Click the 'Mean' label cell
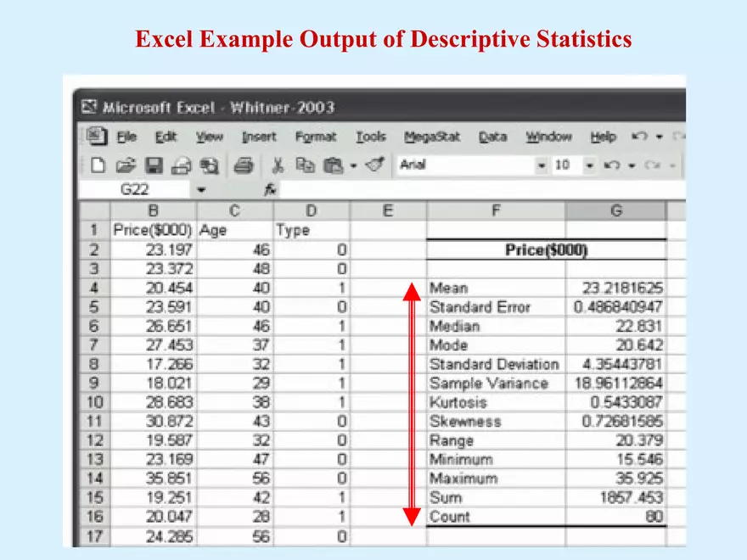The height and width of the screenshot is (560, 747). point(496,288)
